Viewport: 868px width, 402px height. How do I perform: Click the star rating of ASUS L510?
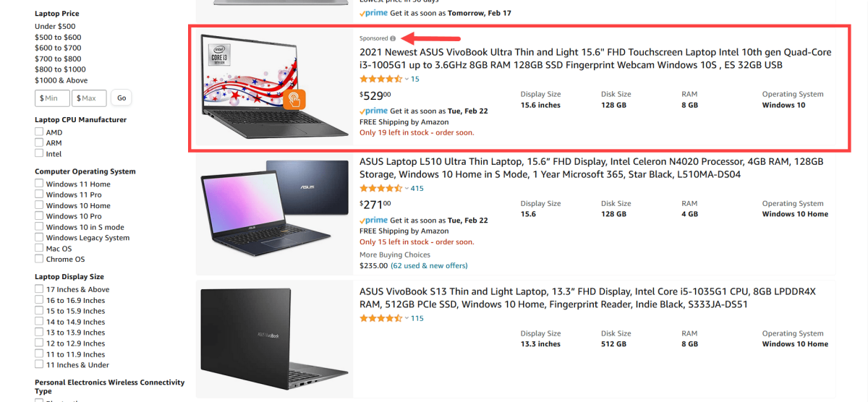(380, 188)
